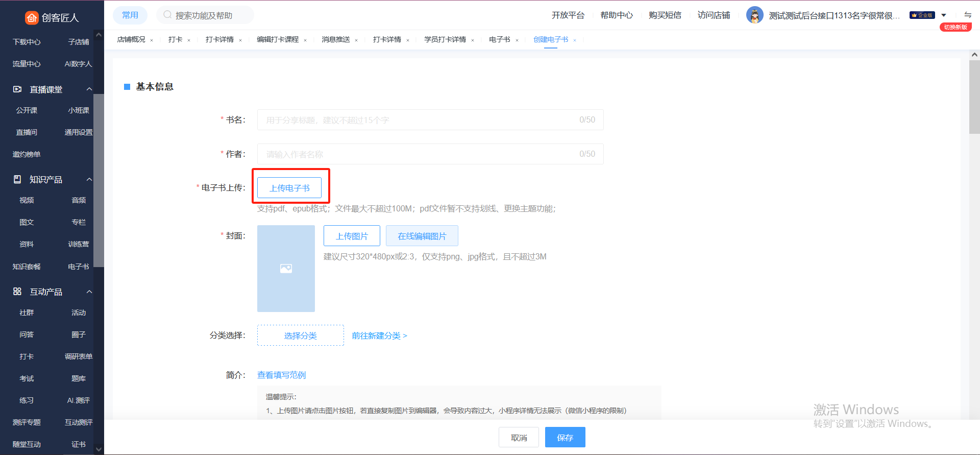
Task: Click the 互动产品 grid icon
Action: click(17, 292)
